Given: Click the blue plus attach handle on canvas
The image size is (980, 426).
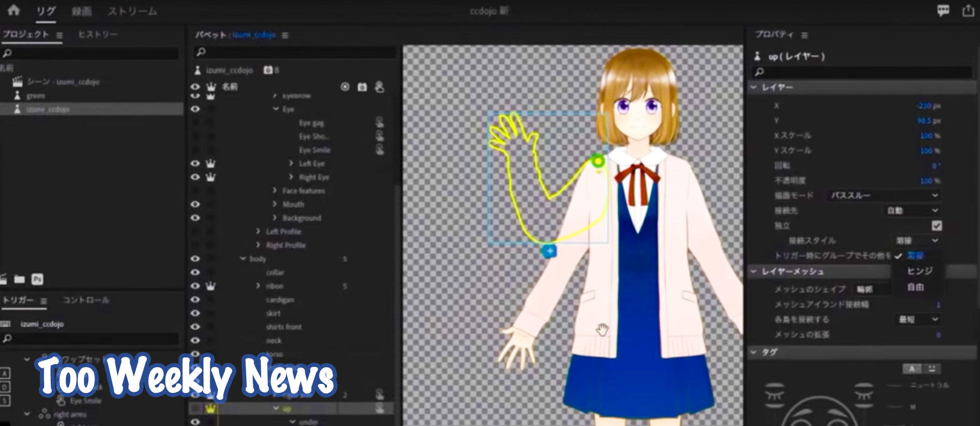Looking at the screenshot, I should [x=549, y=251].
